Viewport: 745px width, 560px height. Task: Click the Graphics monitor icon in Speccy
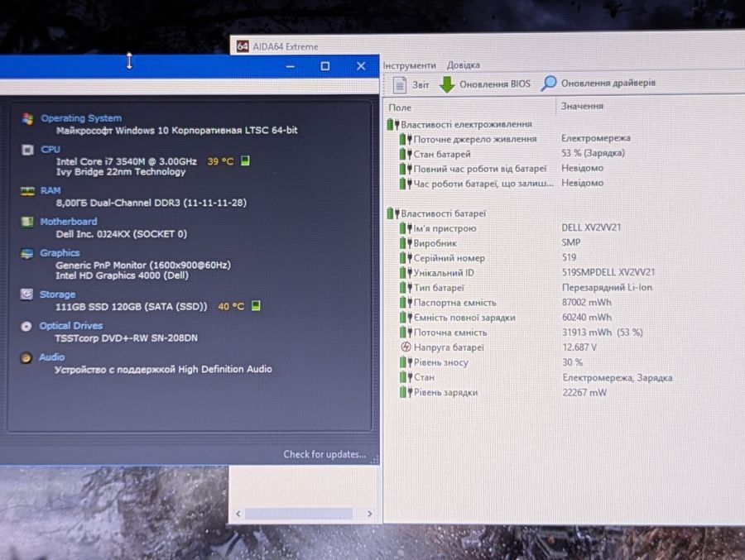[x=27, y=254]
